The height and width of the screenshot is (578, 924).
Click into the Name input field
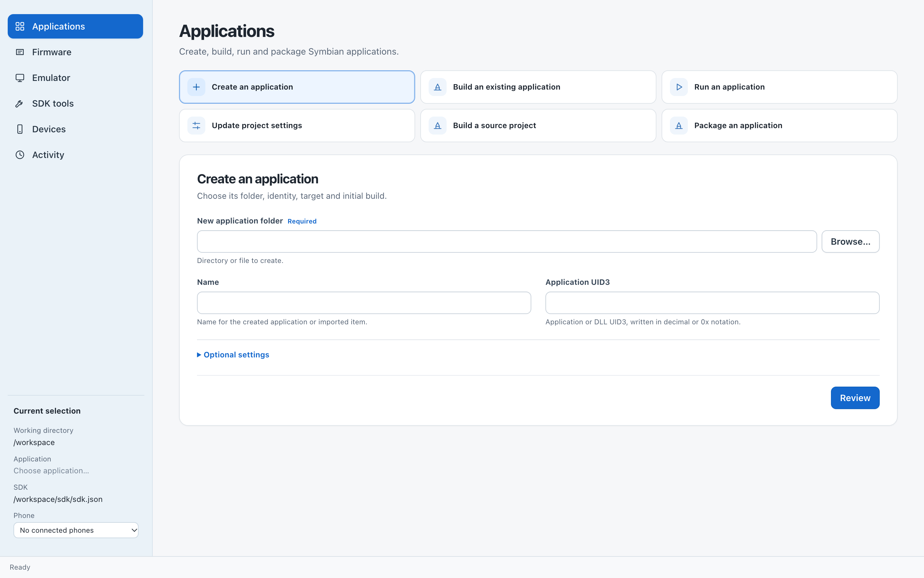(x=364, y=303)
